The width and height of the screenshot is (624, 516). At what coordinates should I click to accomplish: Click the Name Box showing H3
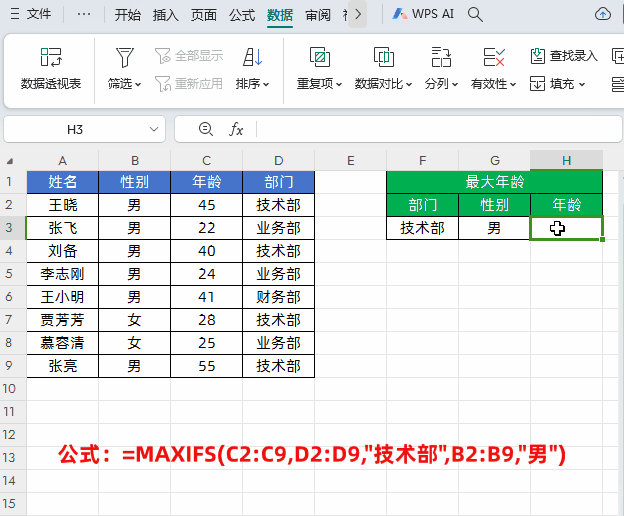75,129
